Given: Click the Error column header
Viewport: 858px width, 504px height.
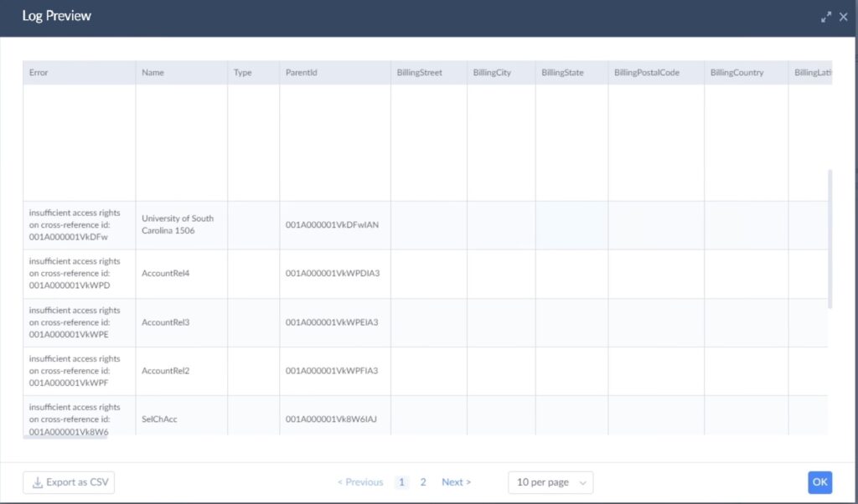Looking at the screenshot, I should 80,73.
